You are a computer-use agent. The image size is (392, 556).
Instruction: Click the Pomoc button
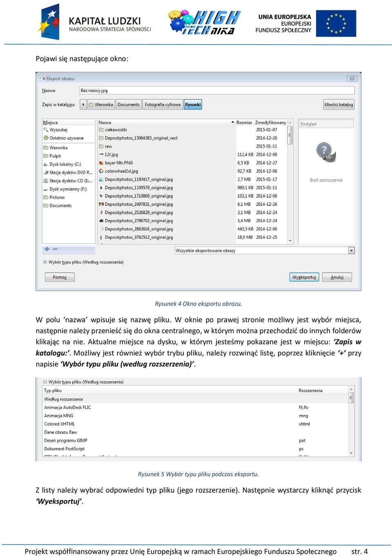pos(60,277)
